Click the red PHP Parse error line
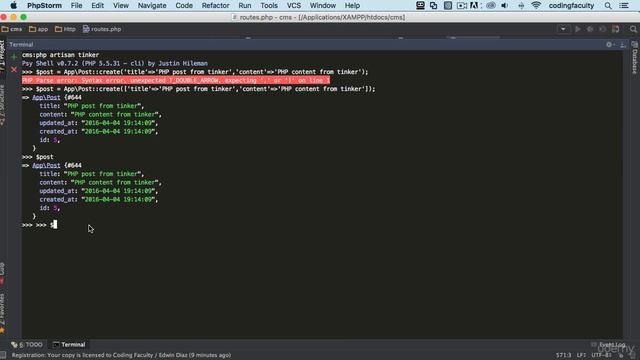Screen dimensions: 640x360 [x=176, y=80]
